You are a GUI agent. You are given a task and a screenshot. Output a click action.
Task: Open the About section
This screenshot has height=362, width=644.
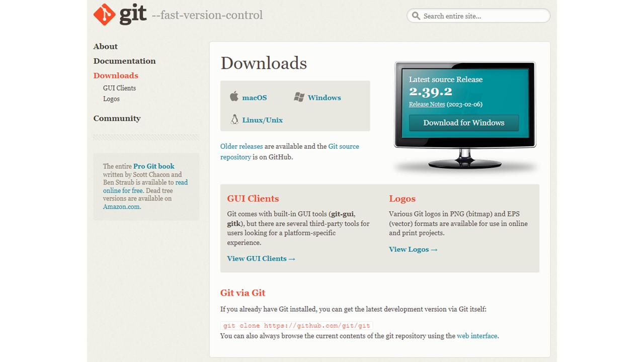(x=105, y=46)
